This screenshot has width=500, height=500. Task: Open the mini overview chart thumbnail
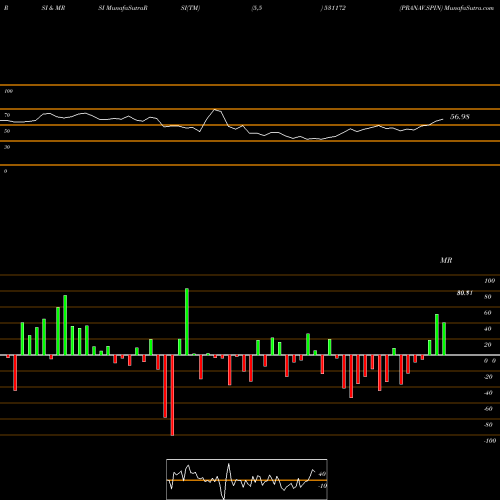pos(247,479)
